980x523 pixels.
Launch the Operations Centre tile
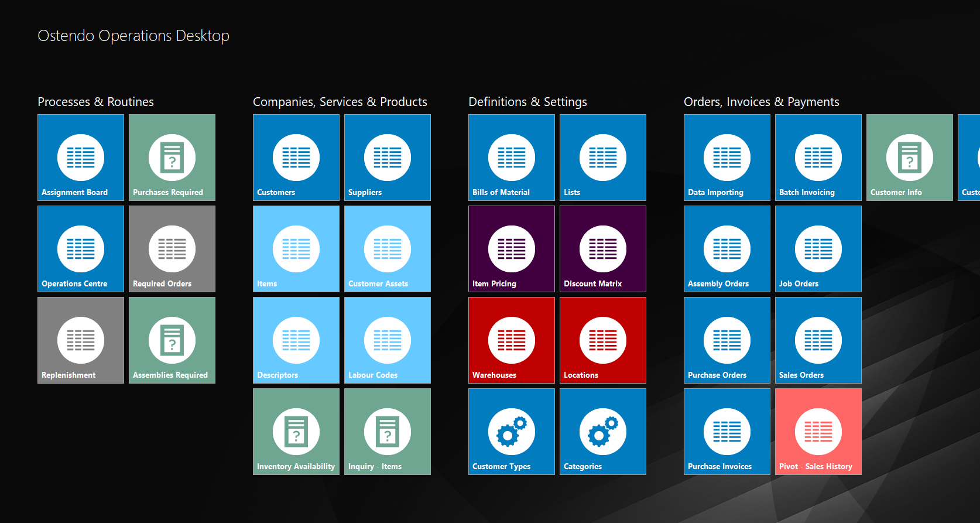click(x=81, y=249)
